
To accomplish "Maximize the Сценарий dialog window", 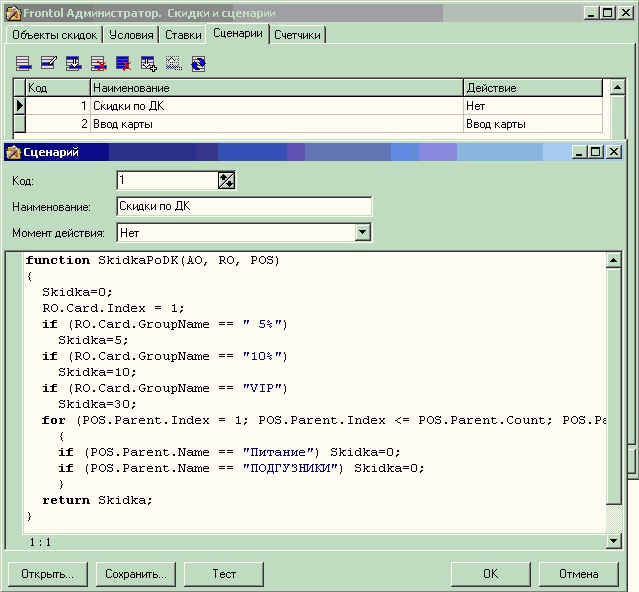I will click(595, 152).
